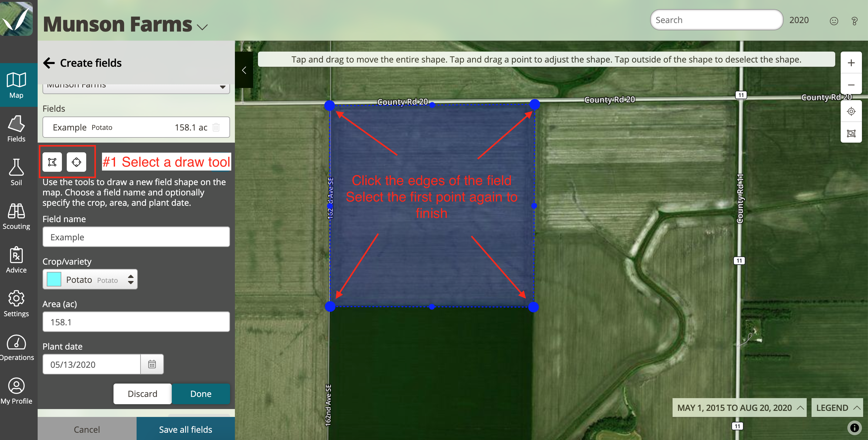Center map on my location
Viewport: 868px width, 440px height.
coord(851,111)
